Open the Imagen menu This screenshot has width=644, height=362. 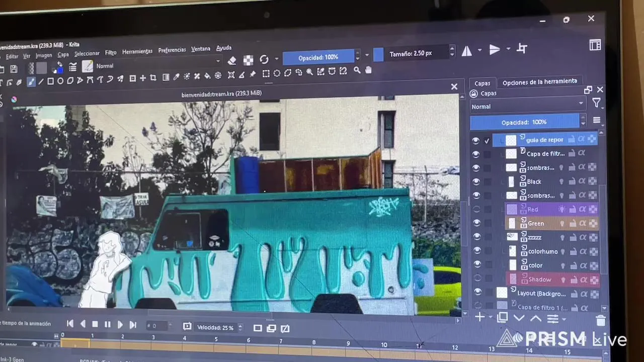(44, 56)
